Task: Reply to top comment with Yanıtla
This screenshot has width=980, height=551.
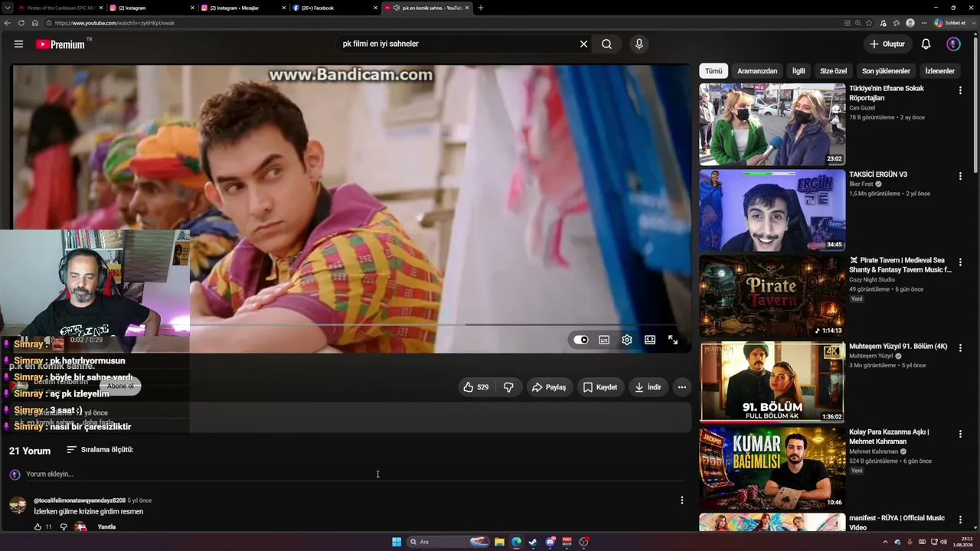Action: [106, 527]
